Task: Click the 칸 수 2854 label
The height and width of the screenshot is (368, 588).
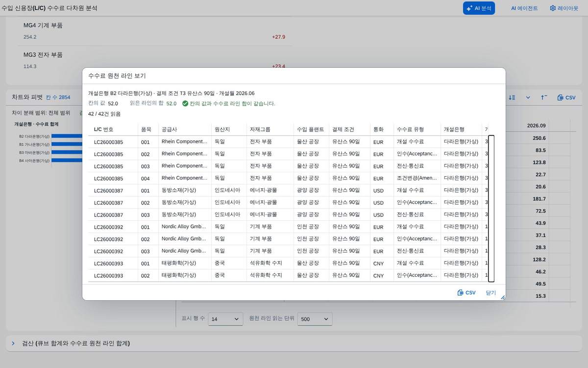Action: click(x=58, y=98)
